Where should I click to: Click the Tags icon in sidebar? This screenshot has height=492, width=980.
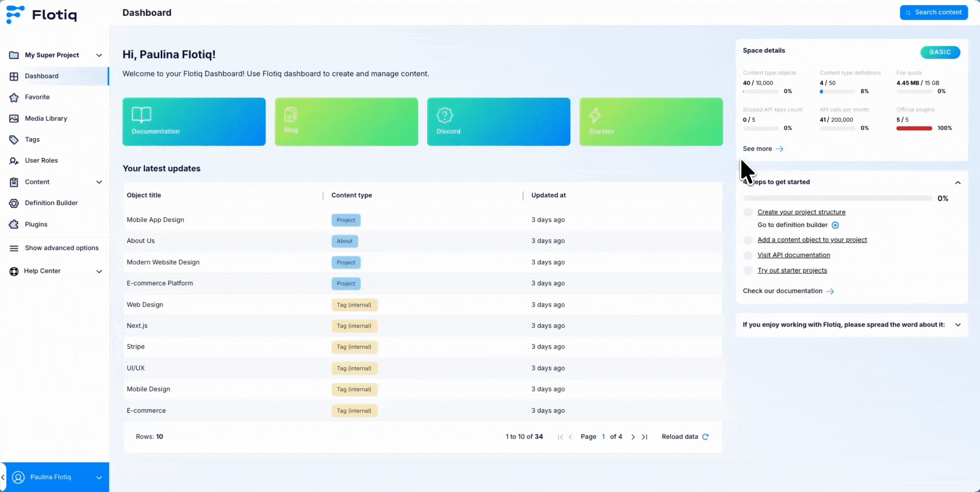click(x=14, y=139)
